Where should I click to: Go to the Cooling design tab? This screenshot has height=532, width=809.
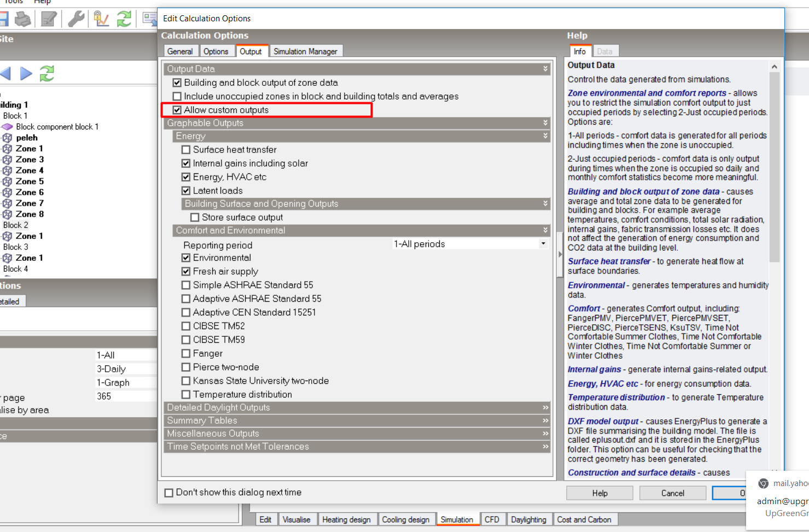click(406, 519)
